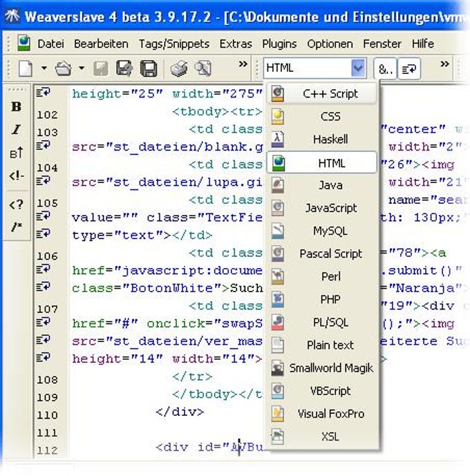
Task: Open the New document dropdown arrow
Action: click(44, 68)
